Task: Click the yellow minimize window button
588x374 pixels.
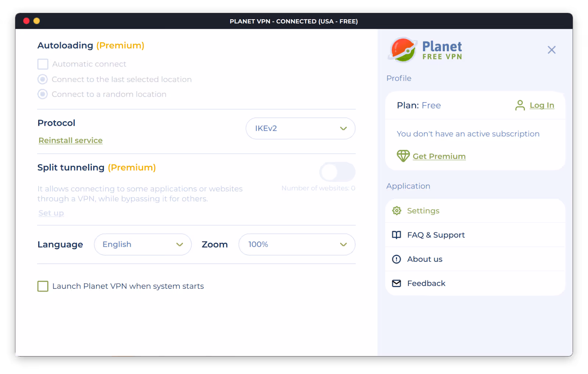Action: [x=36, y=21]
